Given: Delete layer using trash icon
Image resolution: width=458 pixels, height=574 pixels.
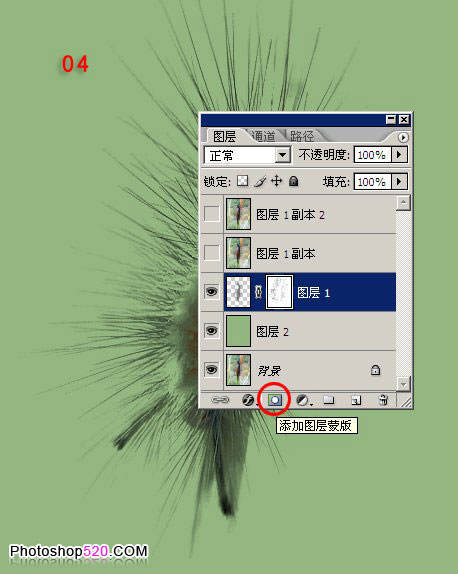Looking at the screenshot, I should click(383, 400).
